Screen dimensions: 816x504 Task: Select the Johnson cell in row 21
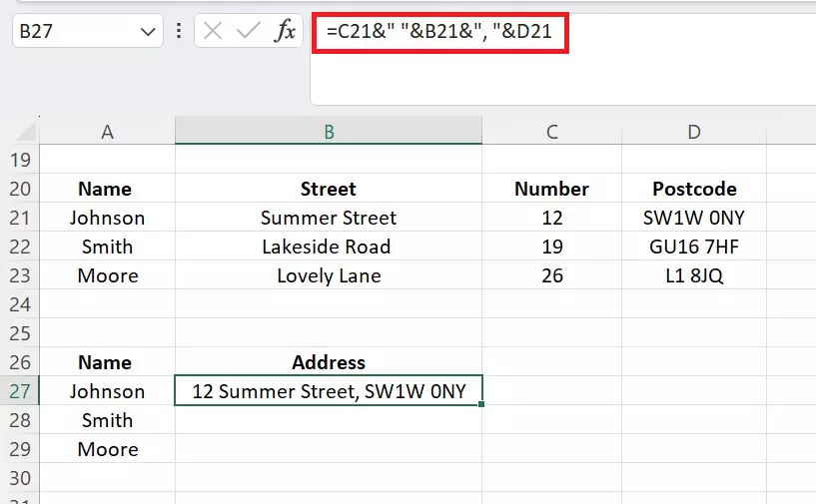pyautogui.click(x=107, y=218)
